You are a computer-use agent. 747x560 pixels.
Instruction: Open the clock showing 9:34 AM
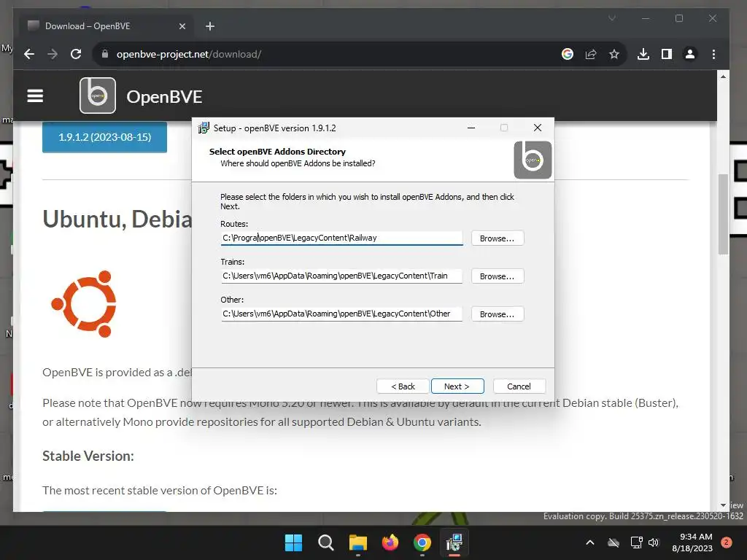pyautogui.click(x=692, y=542)
